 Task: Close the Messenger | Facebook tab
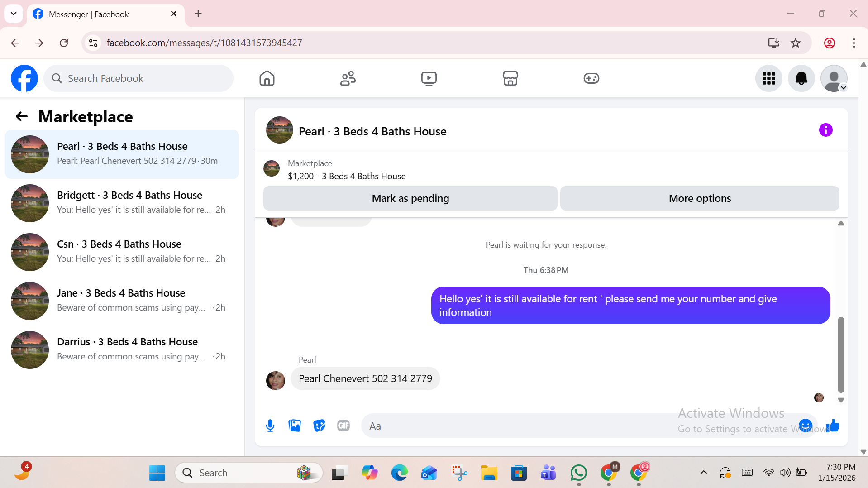[174, 14]
